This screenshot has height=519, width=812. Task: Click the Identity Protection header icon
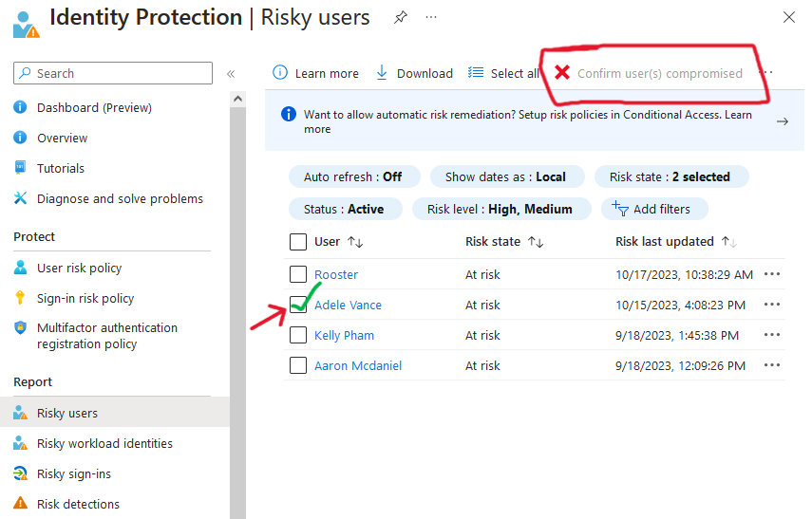[26, 25]
